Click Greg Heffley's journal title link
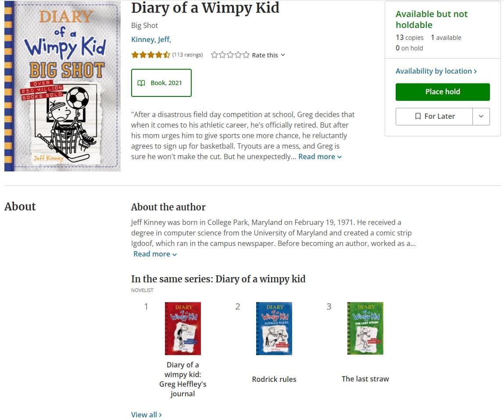Image resolution: width=504 pixels, height=420 pixels. click(183, 379)
